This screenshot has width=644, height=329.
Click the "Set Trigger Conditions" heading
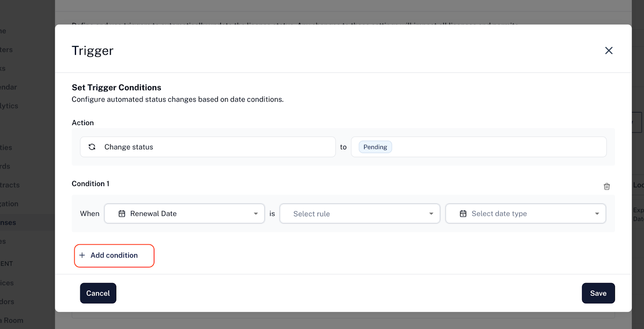(x=116, y=87)
